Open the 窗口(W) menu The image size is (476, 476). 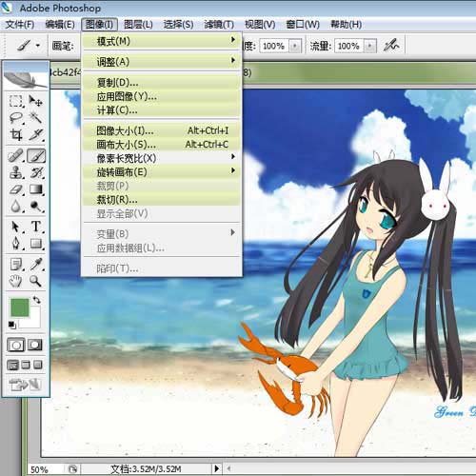coord(303,25)
